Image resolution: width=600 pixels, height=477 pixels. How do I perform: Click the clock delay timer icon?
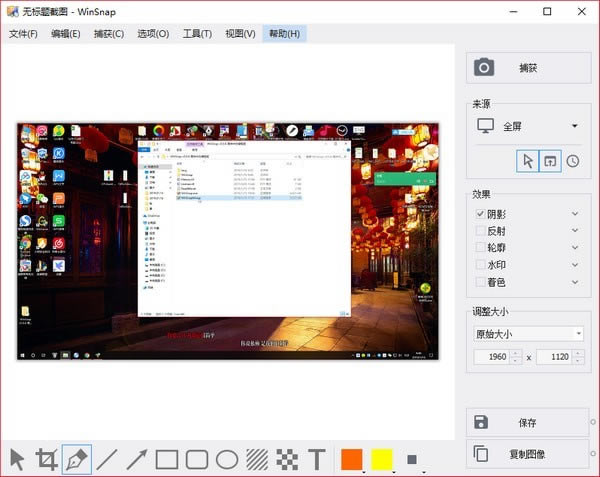tap(573, 161)
